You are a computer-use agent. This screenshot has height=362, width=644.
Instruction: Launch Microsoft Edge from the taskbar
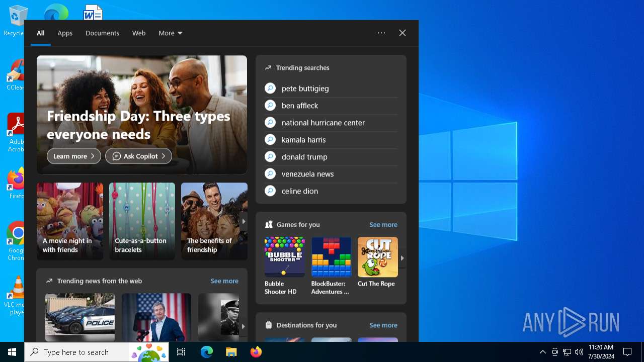(206, 352)
